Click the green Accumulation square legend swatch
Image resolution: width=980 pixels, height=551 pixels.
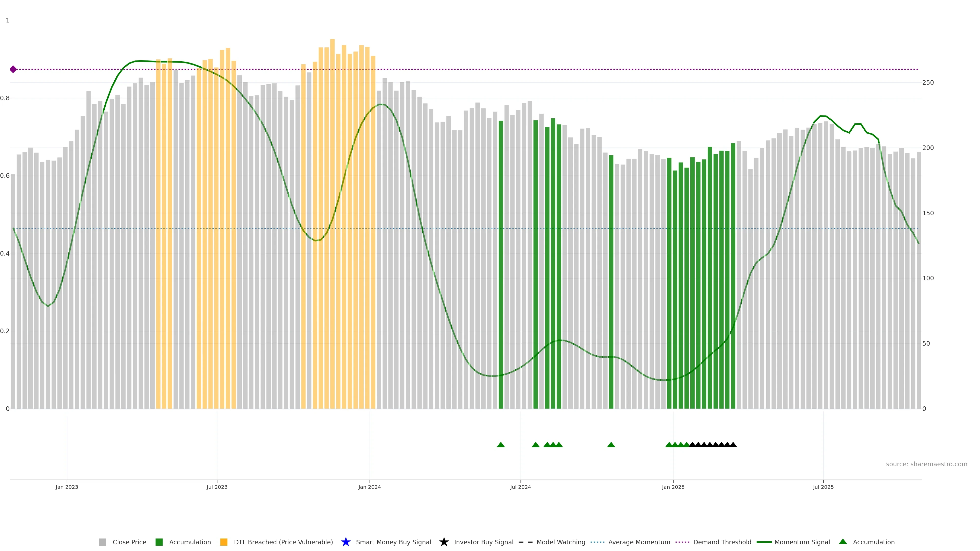click(159, 542)
